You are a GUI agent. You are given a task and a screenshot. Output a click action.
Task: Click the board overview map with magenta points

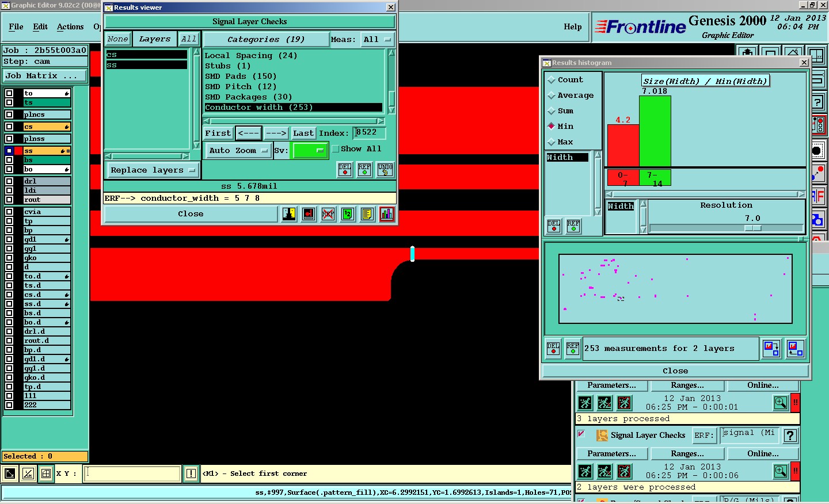click(x=675, y=289)
